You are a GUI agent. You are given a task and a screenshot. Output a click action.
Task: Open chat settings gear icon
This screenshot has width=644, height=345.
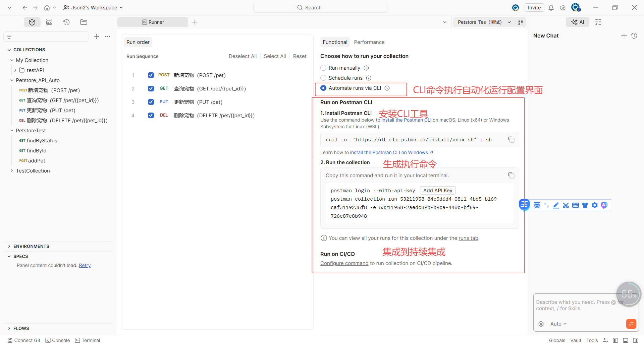point(541,324)
